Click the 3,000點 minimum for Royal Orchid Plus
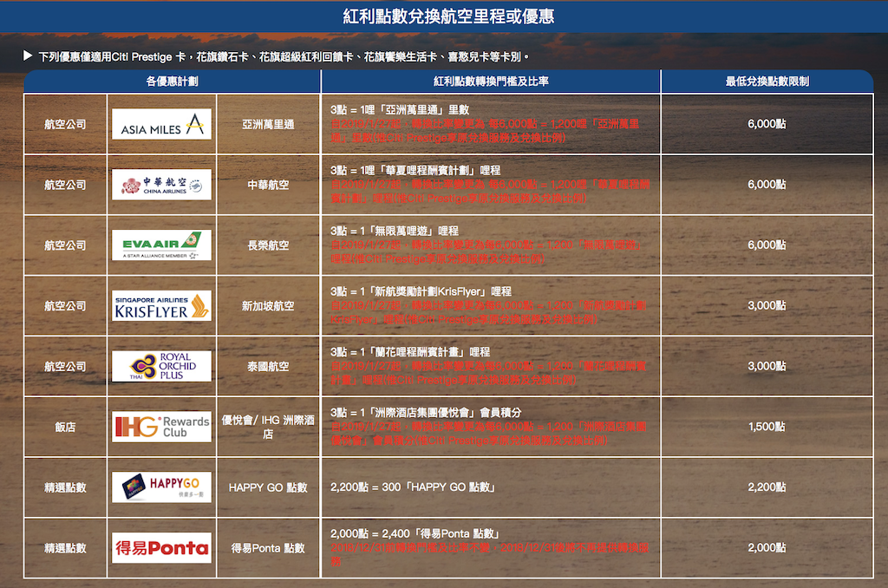This screenshot has height=588, width=888. click(767, 367)
